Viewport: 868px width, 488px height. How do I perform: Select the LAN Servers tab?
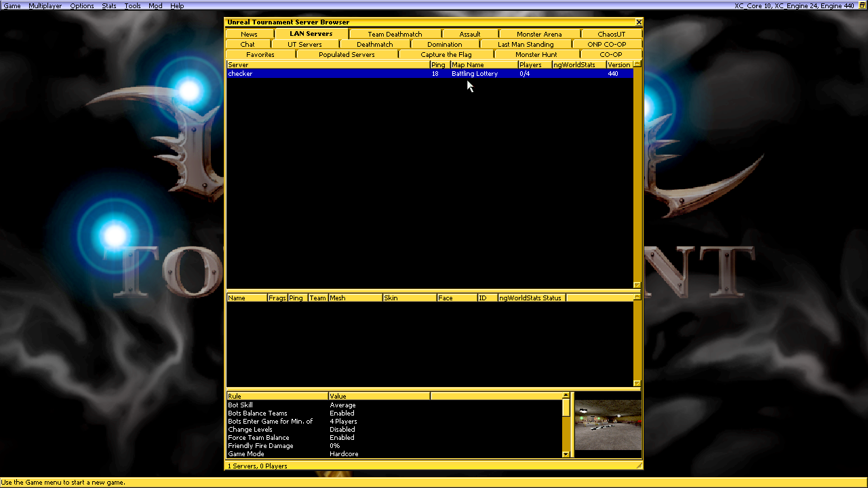click(311, 33)
